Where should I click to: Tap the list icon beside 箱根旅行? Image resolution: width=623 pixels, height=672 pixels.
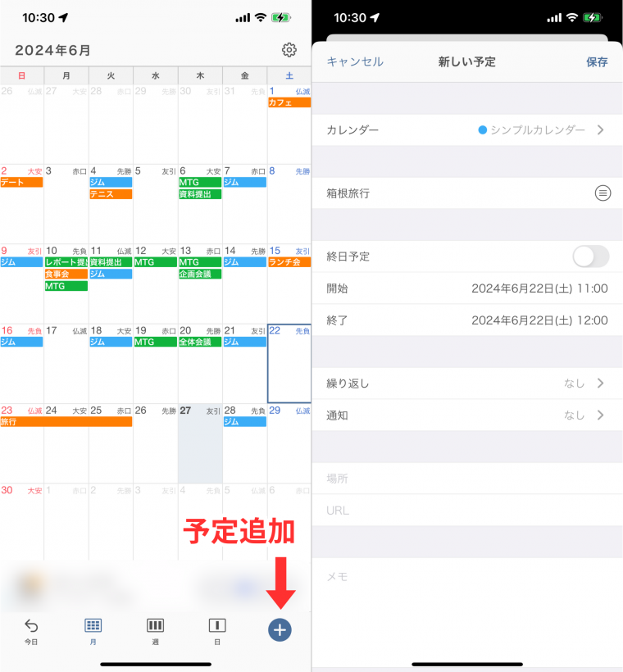[x=603, y=193]
